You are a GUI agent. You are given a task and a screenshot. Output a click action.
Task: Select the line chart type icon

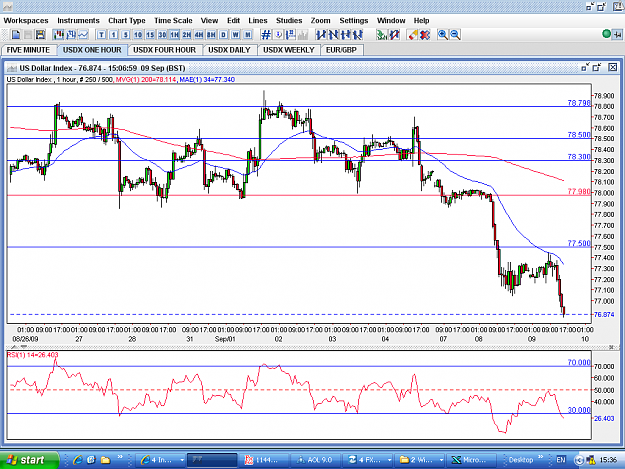(83, 35)
